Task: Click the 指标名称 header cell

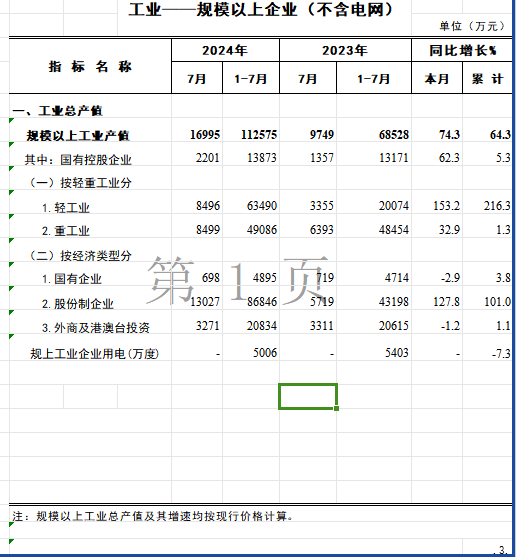Action: click(90, 66)
